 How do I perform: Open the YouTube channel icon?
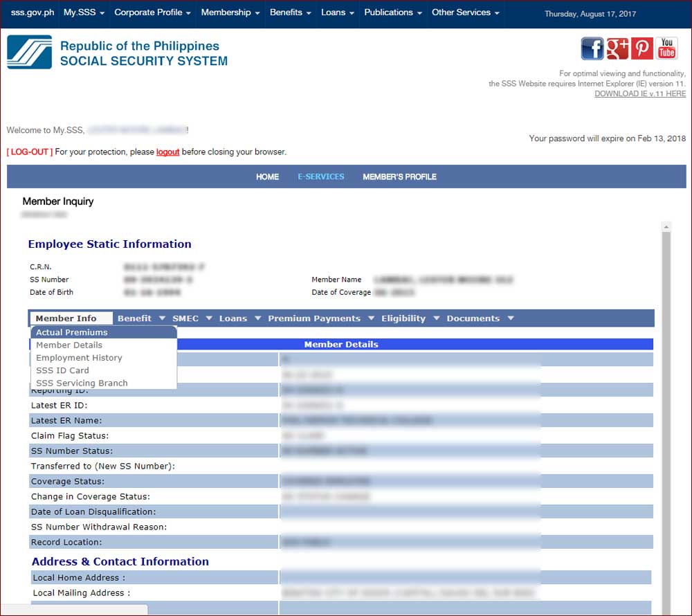[666, 48]
